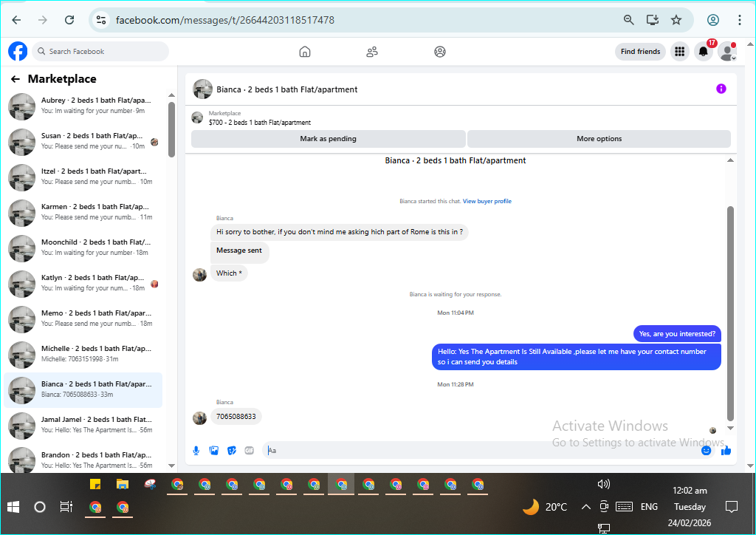Click the Facebook logo
The height and width of the screenshot is (535, 756).
(18, 51)
